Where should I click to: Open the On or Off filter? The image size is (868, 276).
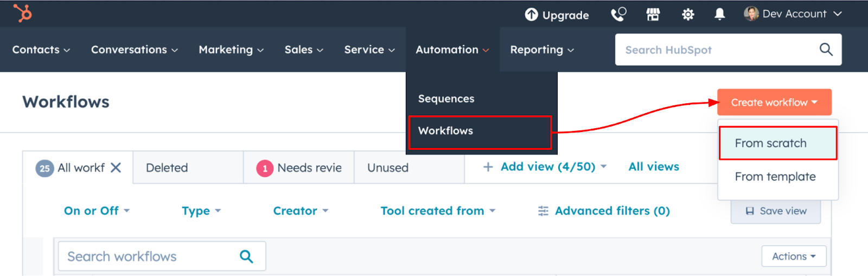tap(97, 211)
